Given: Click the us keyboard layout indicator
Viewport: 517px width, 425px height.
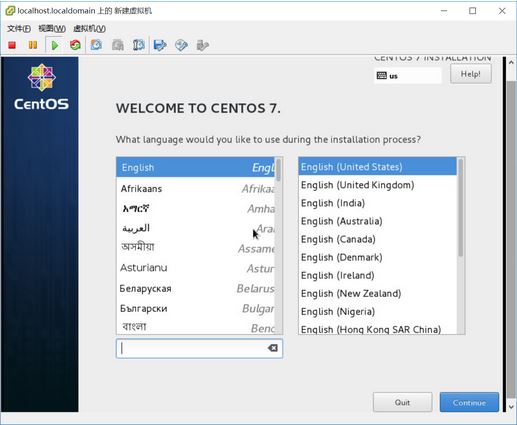Looking at the screenshot, I should 408,76.
